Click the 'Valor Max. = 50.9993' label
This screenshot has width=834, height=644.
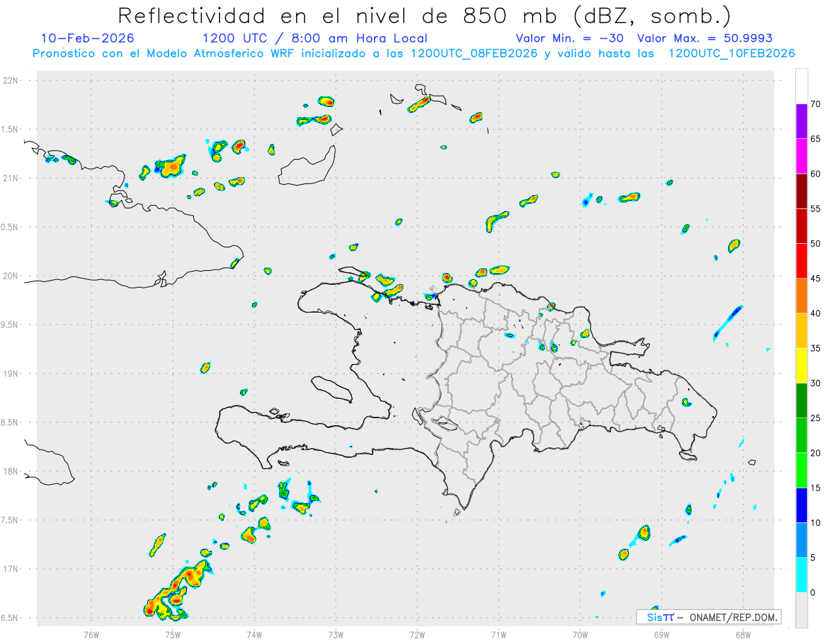(705, 38)
